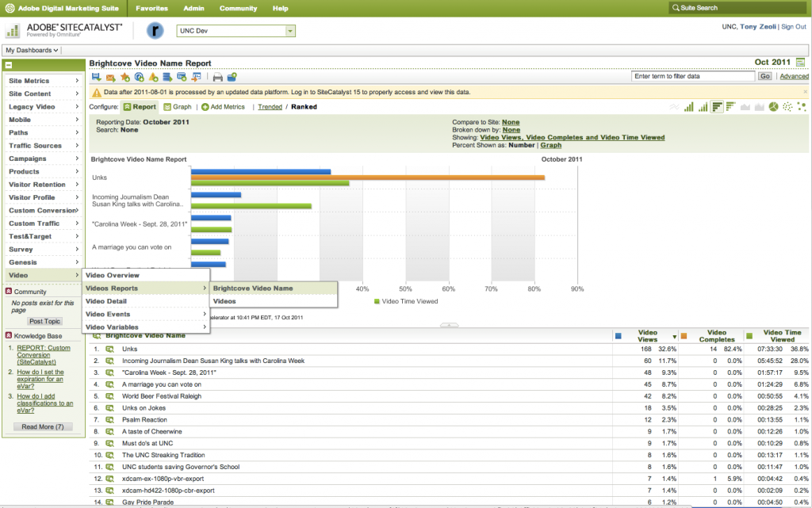Select the pie chart type icon
Viewport: 812px width, 508px height.
[774, 106]
